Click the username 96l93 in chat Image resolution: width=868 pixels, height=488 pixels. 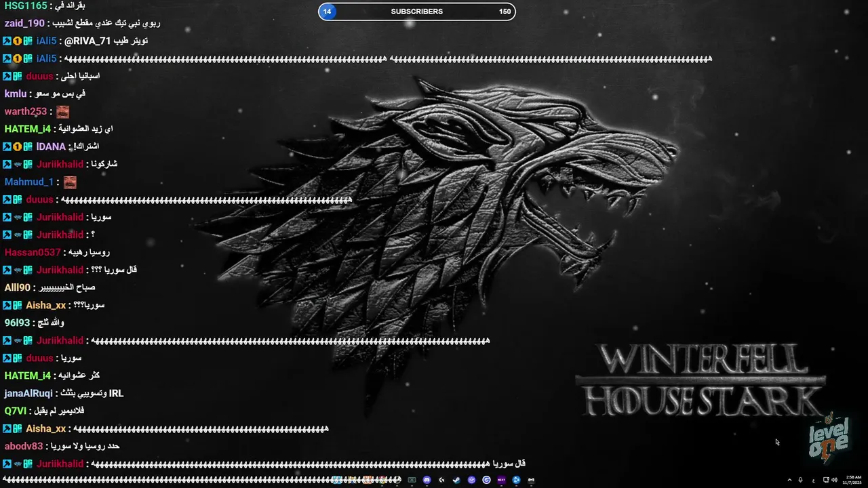tap(17, 323)
